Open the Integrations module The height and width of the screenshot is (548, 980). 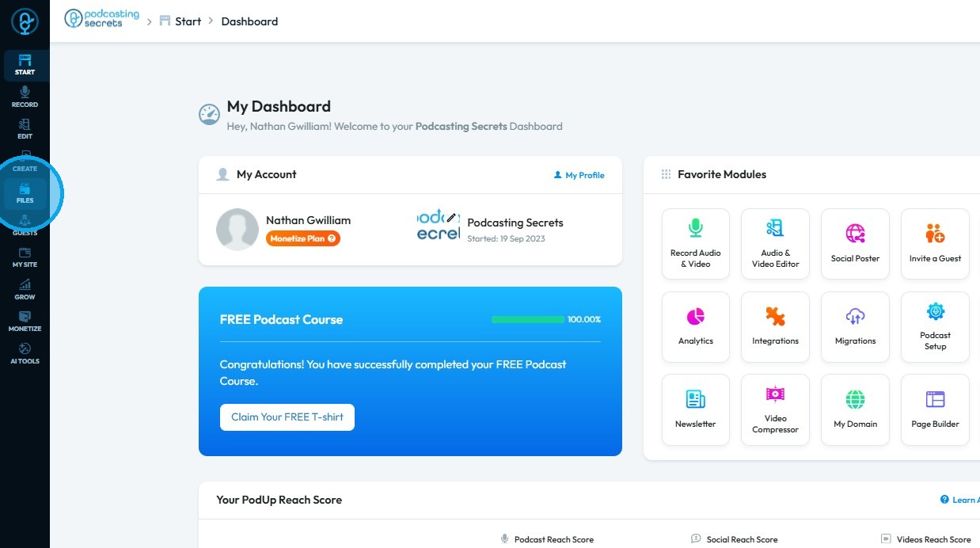coord(775,327)
